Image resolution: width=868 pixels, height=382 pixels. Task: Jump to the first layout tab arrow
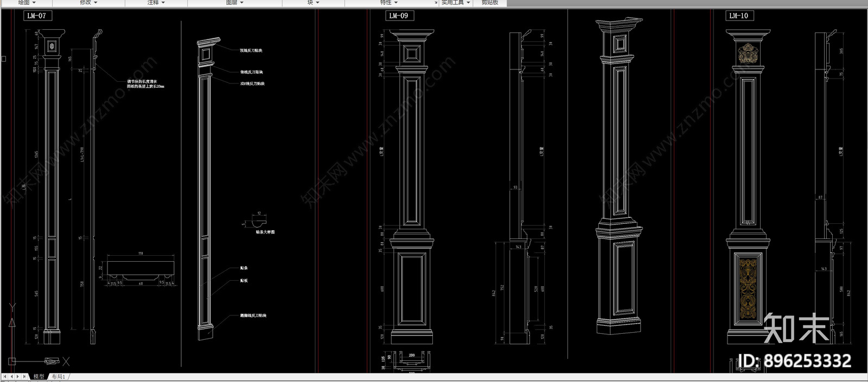click(x=5, y=376)
